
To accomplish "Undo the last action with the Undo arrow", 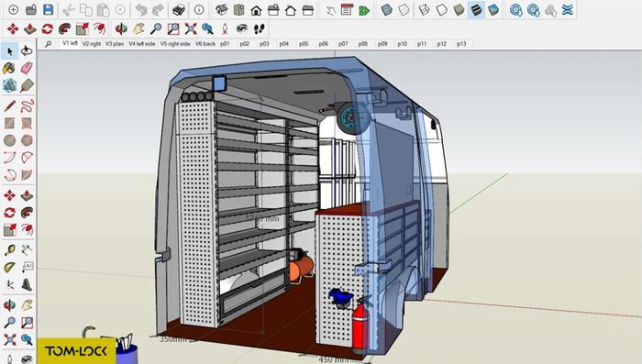I will point(141,10).
